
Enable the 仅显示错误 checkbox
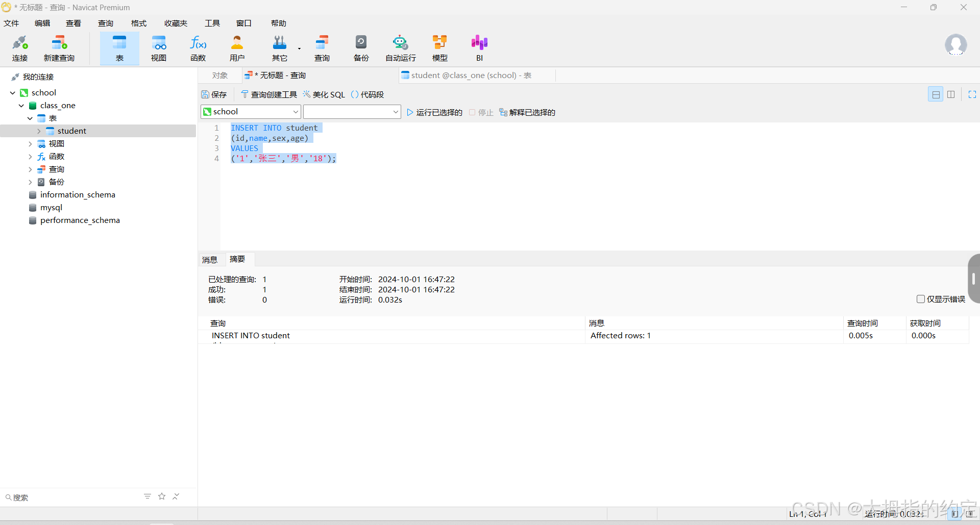pyautogui.click(x=921, y=299)
